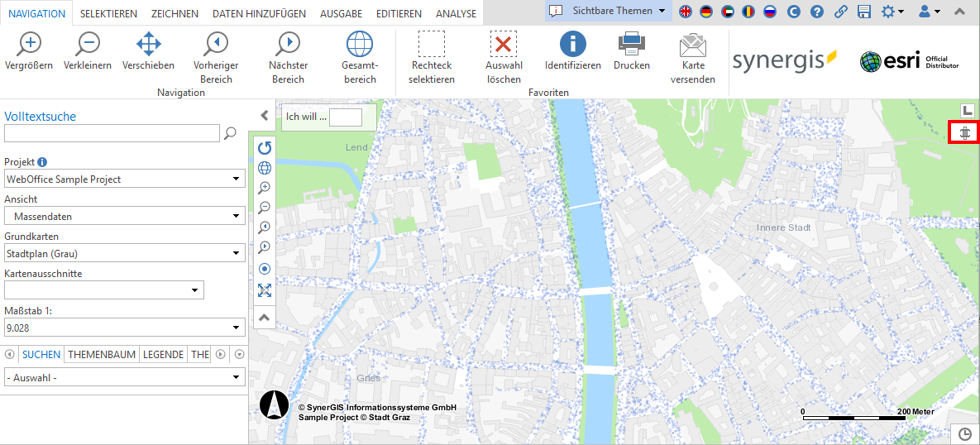The width and height of the screenshot is (980, 445).
Task: Expand the Ansicht Massendaten dropdown
Action: point(124,217)
